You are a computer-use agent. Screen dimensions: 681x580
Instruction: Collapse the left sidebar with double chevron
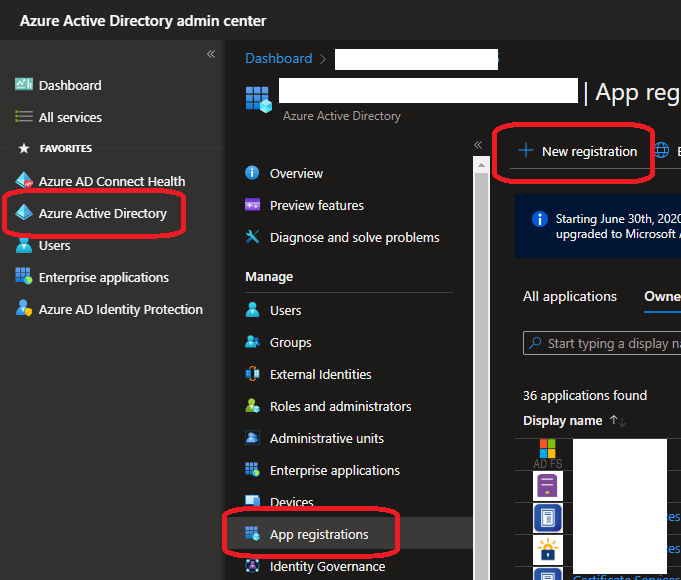[x=211, y=54]
